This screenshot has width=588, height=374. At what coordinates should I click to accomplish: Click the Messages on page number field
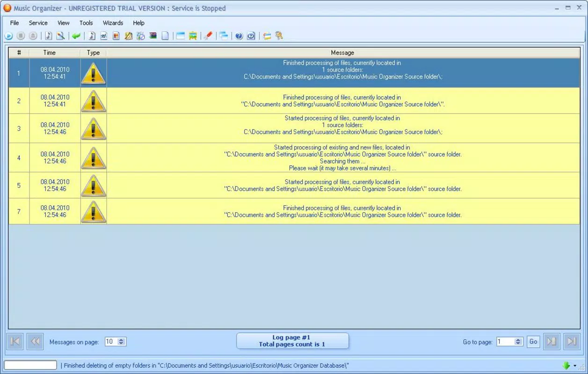tap(111, 342)
